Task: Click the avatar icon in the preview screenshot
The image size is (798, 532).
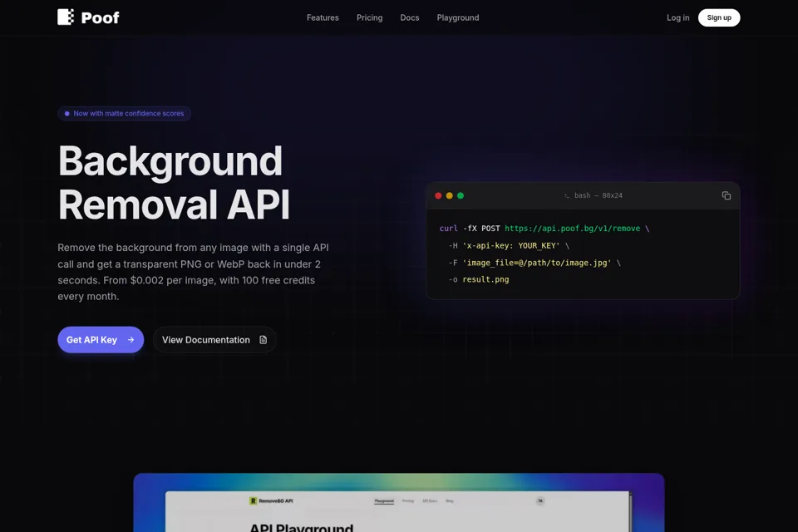Action: coord(540,501)
